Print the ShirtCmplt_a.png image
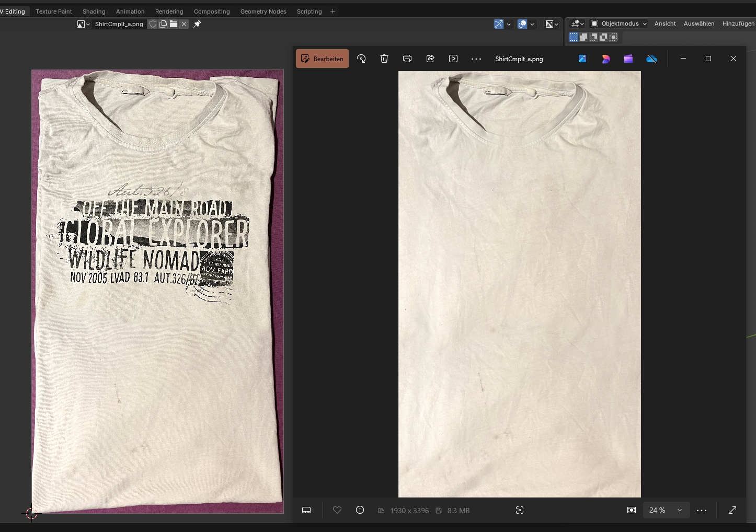 407,59
